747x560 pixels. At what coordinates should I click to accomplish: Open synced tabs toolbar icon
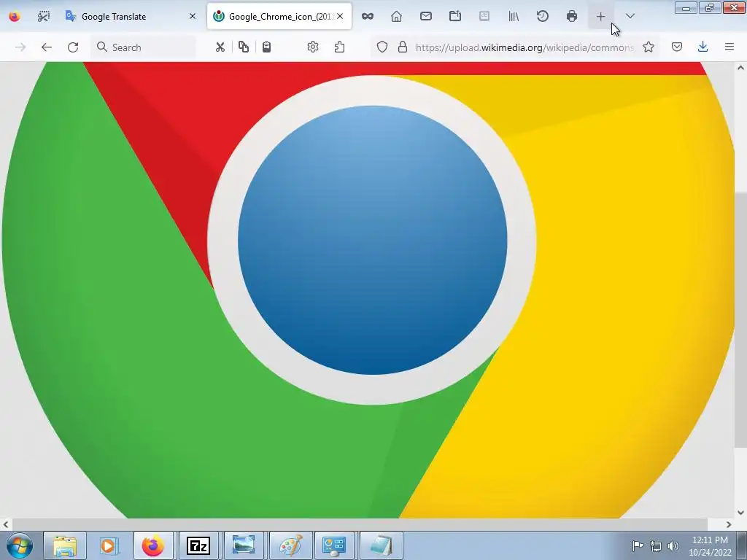tap(455, 17)
